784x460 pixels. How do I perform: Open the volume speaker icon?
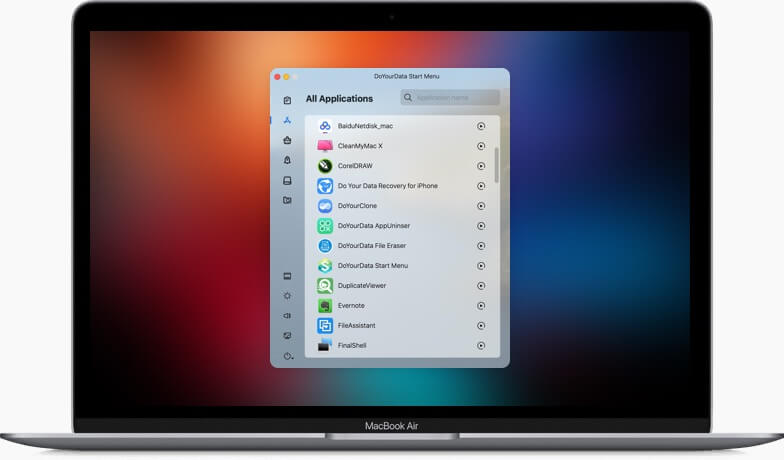[x=287, y=316]
